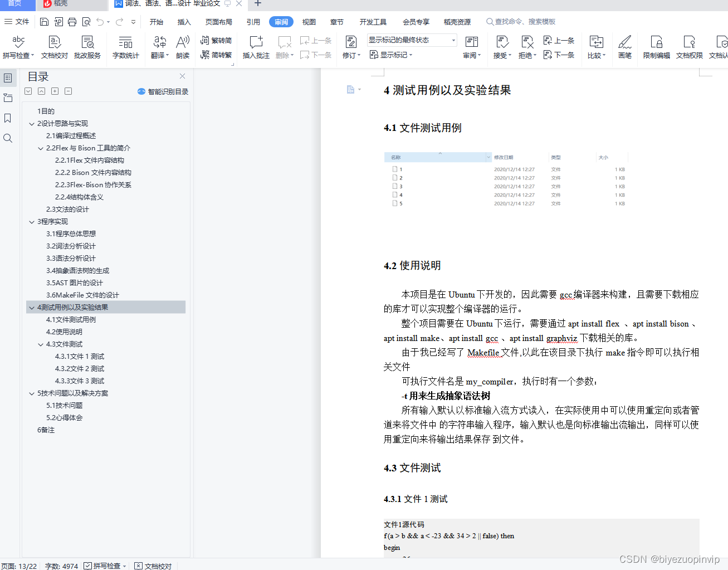Insert a new comment
The image size is (728, 570).
(x=256, y=47)
